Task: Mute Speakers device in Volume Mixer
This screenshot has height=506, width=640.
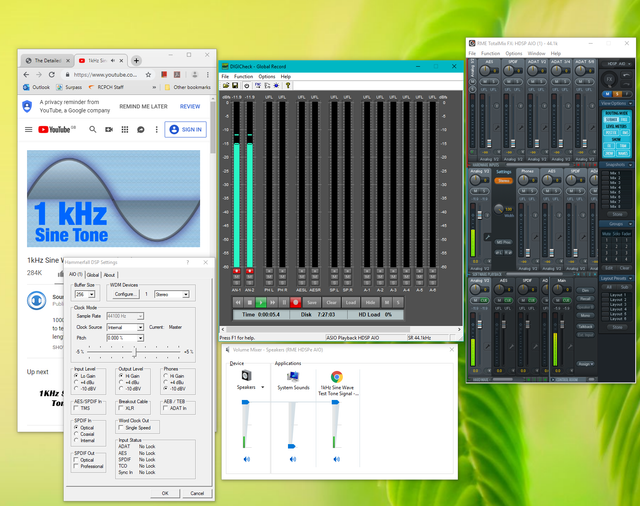Action: (x=247, y=459)
